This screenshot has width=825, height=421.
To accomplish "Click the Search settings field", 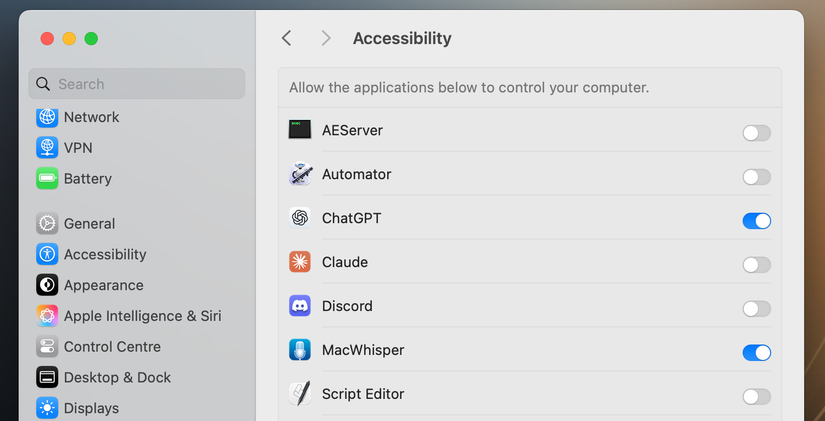I will tap(137, 84).
